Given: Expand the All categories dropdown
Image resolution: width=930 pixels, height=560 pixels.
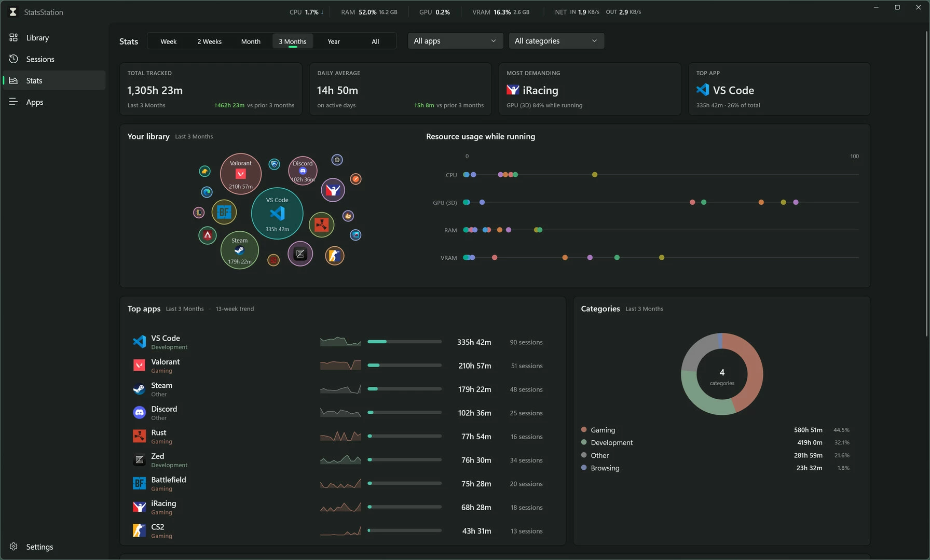Looking at the screenshot, I should click(556, 41).
